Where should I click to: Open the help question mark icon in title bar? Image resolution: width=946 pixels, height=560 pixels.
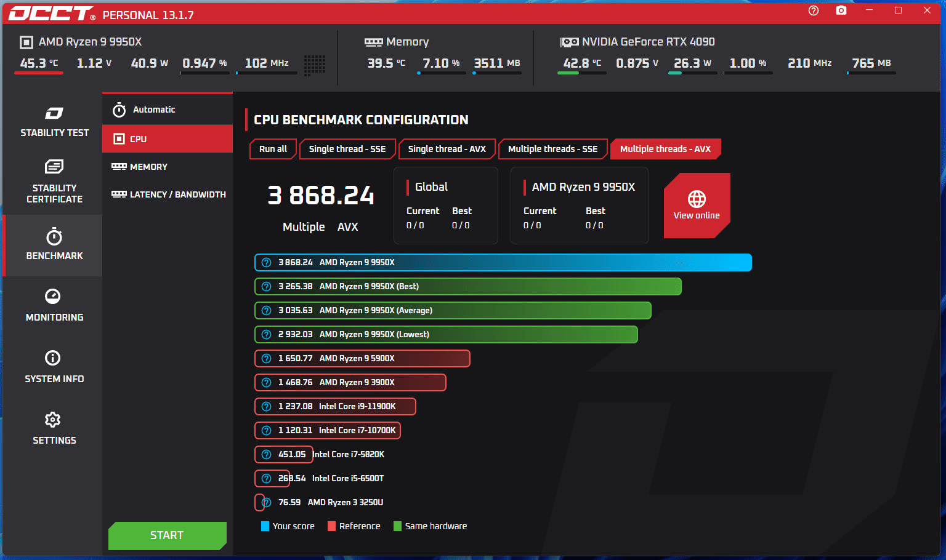coord(814,10)
